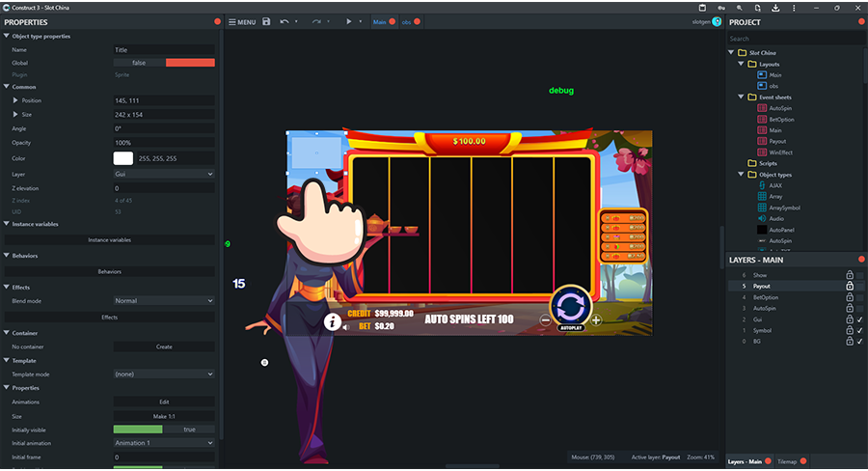
Task: Select the AJAX object type icon
Action: pyautogui.click(x=762, y=185)
